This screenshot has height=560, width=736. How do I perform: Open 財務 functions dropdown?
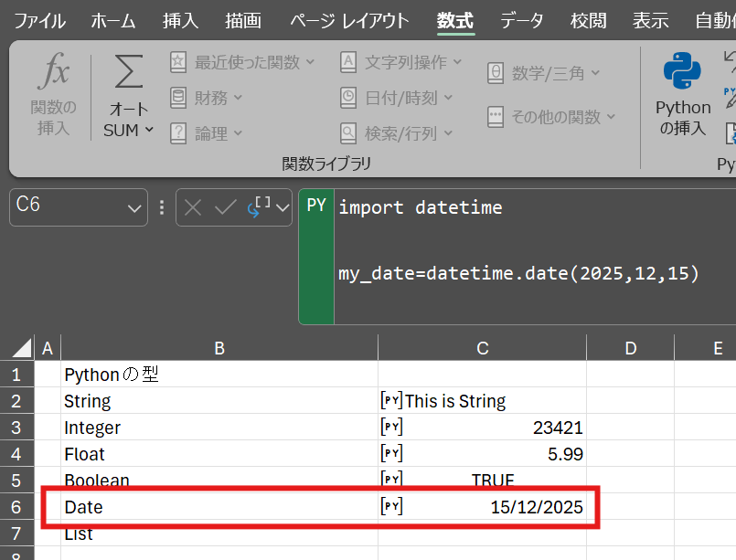coord(206,98)
